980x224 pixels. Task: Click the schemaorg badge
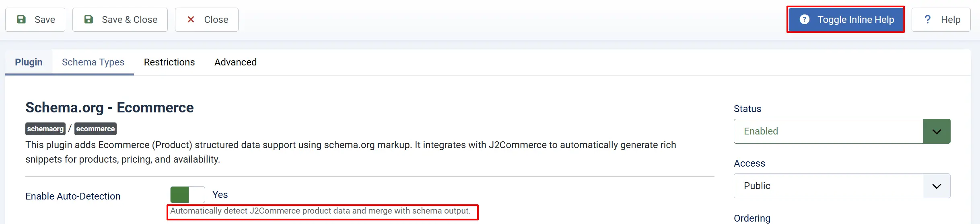45,129
